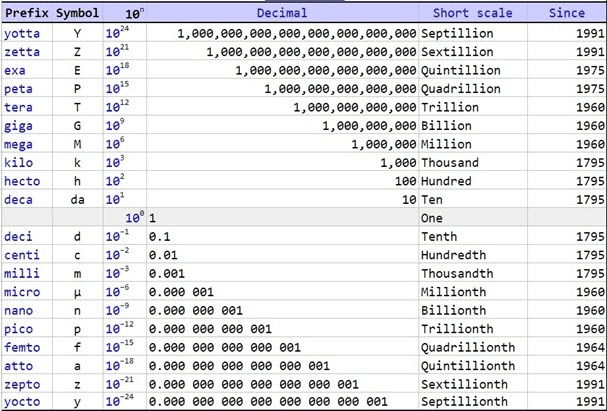Click the femto prefix link
This screenshot has height=411, width=607.
point(22,347)
